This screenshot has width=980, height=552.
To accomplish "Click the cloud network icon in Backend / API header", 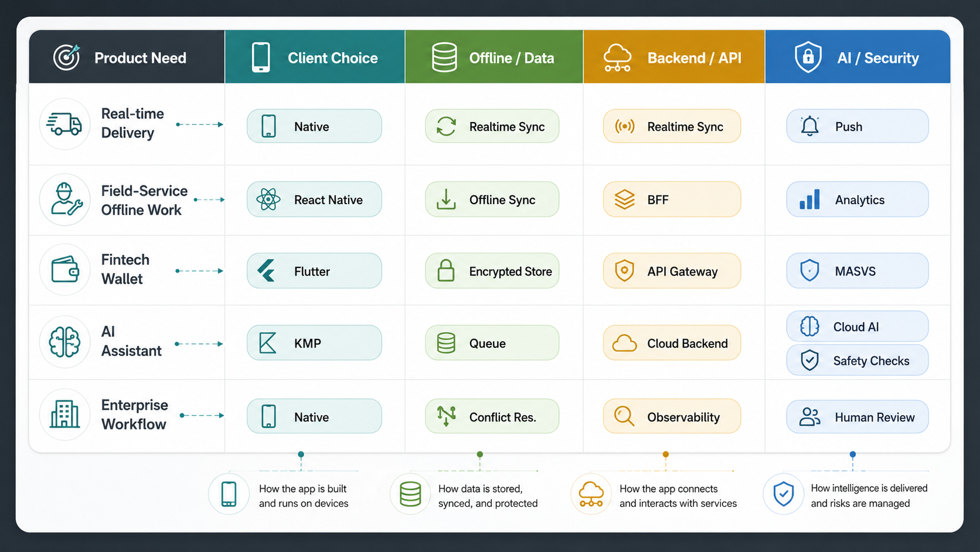I will (x=618, y=57).
